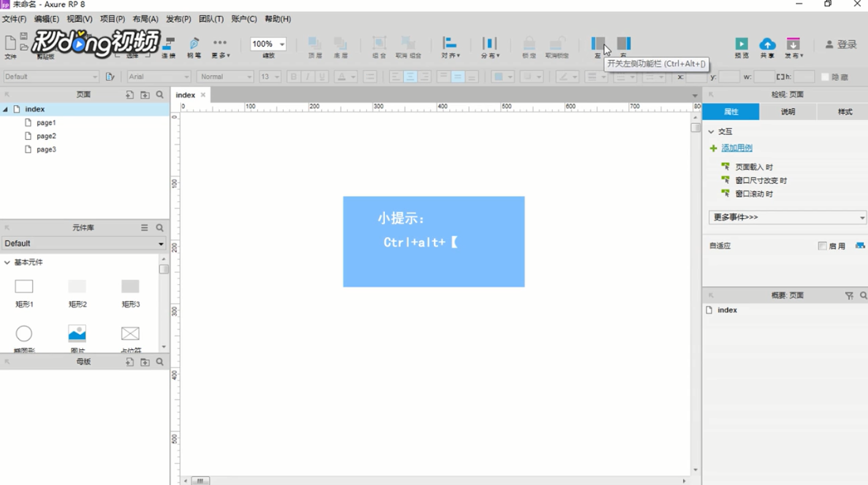Search in the Masters panel
The image size is (868, 485).
click(160, 362)
